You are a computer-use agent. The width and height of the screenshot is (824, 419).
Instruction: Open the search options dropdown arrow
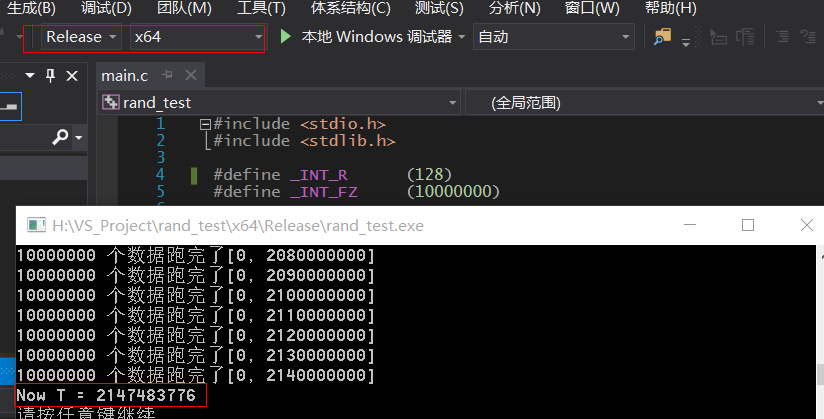tap(79, 138)
